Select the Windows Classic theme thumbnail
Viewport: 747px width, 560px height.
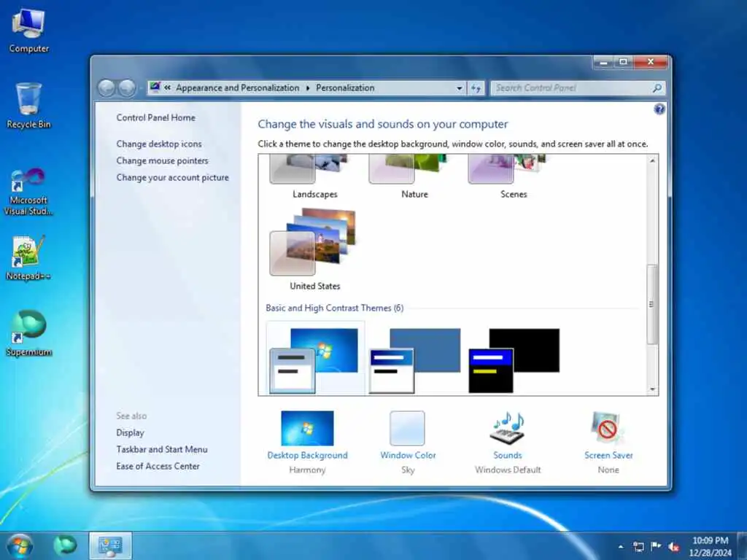click(x=414, y=359)
